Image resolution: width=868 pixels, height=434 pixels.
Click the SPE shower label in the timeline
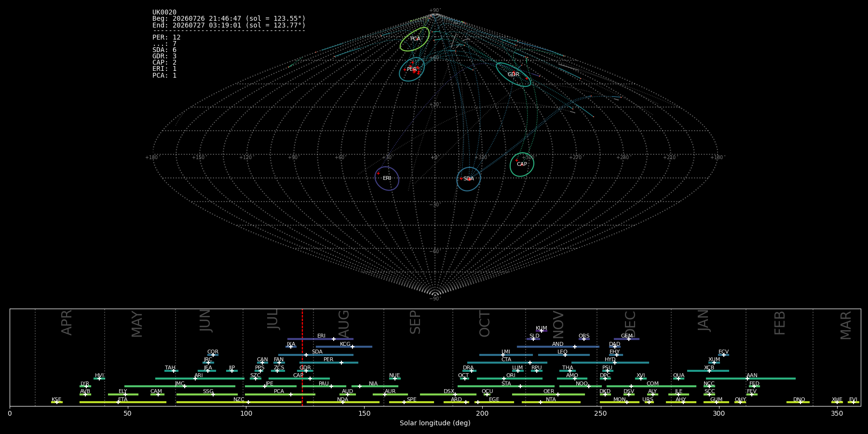pos(411,400)
